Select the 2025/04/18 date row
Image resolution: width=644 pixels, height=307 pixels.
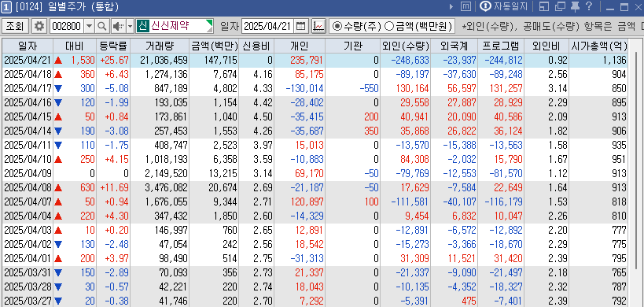(315, 74)
